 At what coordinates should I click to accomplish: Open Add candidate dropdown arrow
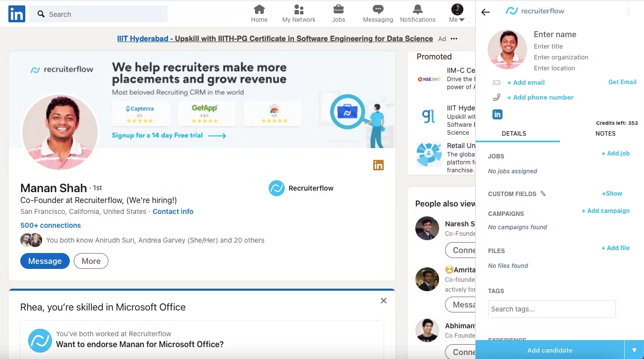(x=634, y=350)
